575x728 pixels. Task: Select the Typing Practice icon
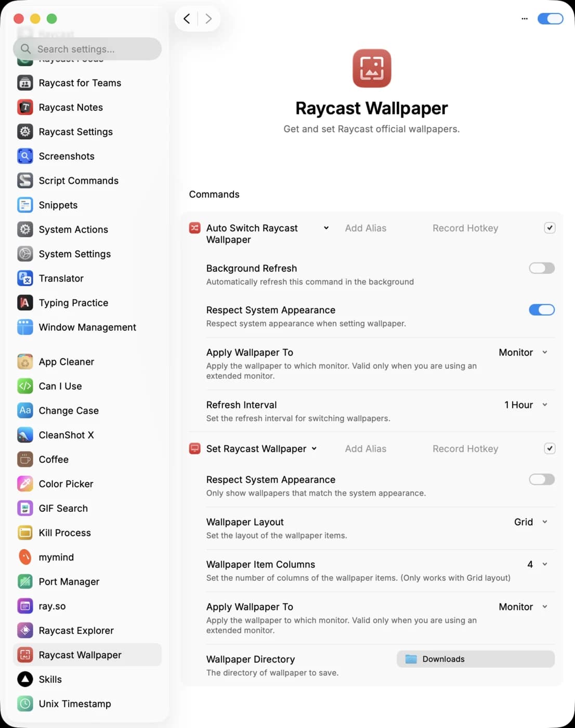point(25,303)
